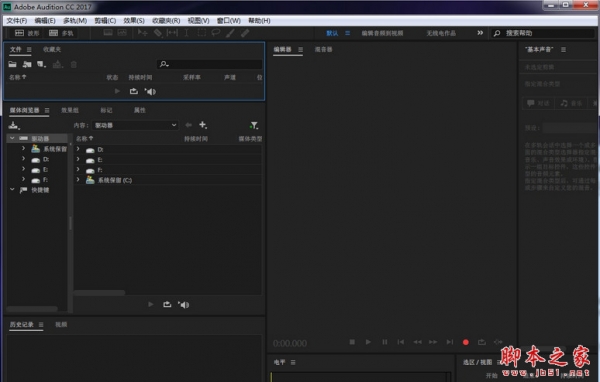This screenshot has width=600, height=382.
Task: Click the Import File icon in Files panel
Action: (x=27, y=64)
